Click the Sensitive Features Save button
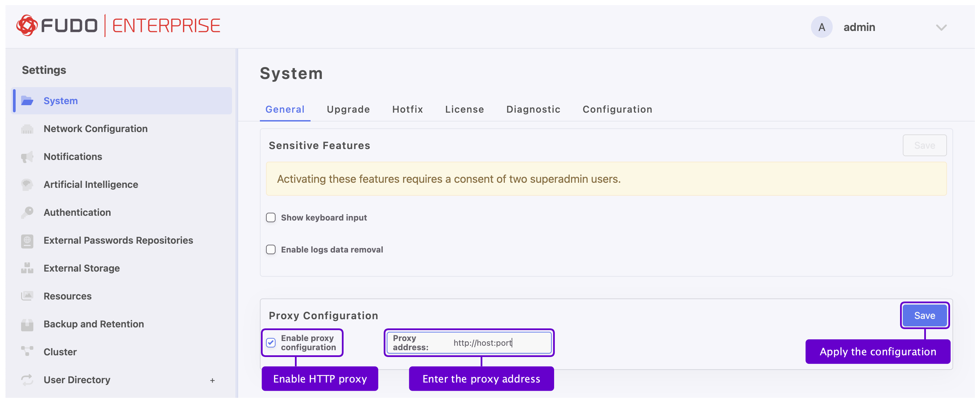Image resolution: width=980 pixels, height=406 pixels. pyautogui.click(x=925, y=145)
